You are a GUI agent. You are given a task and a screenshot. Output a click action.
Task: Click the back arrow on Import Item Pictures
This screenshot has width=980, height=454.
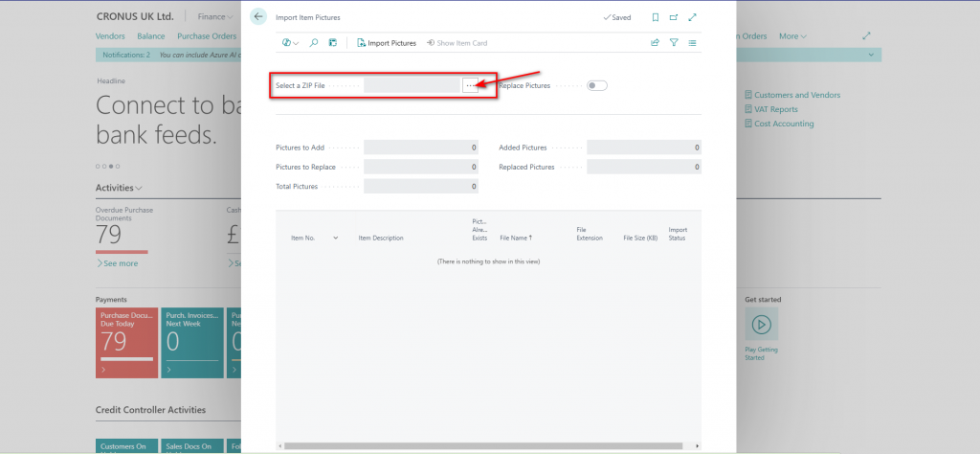pos(258,17)
